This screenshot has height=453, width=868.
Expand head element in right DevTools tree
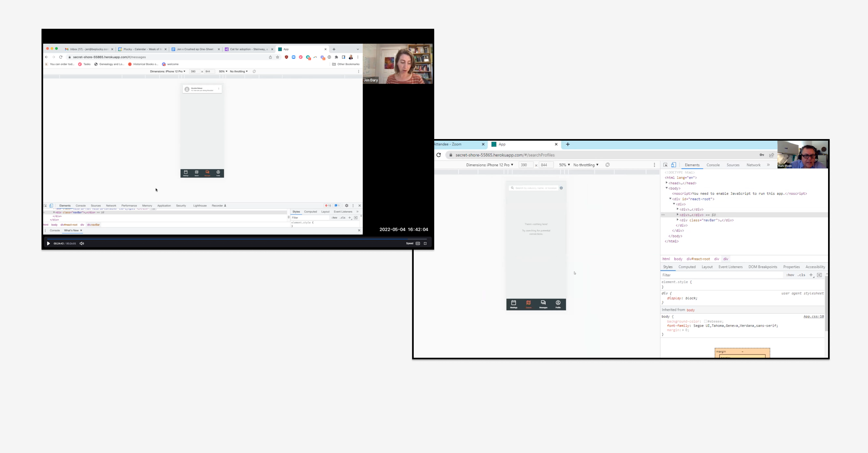point(666,183)
